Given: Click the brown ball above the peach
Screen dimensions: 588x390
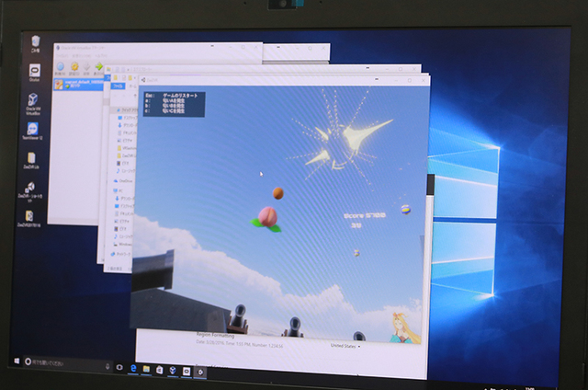Looking at the screenshot, I should (277, 193).
